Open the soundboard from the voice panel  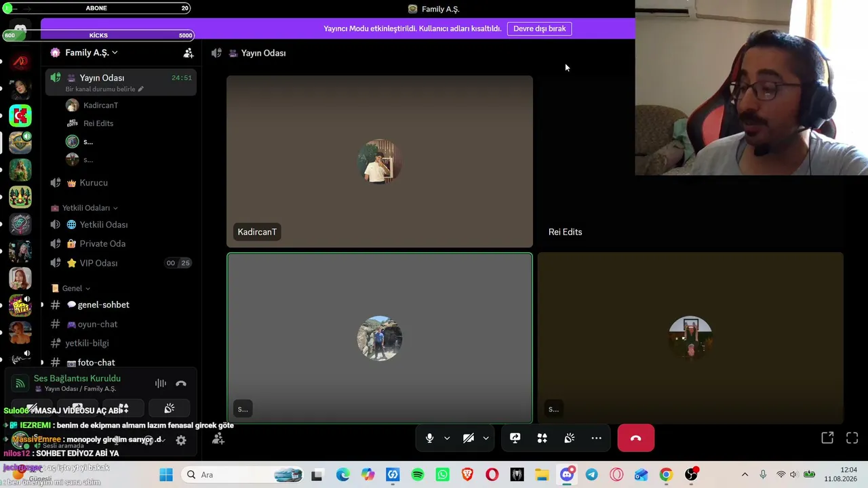pos(170,408)
